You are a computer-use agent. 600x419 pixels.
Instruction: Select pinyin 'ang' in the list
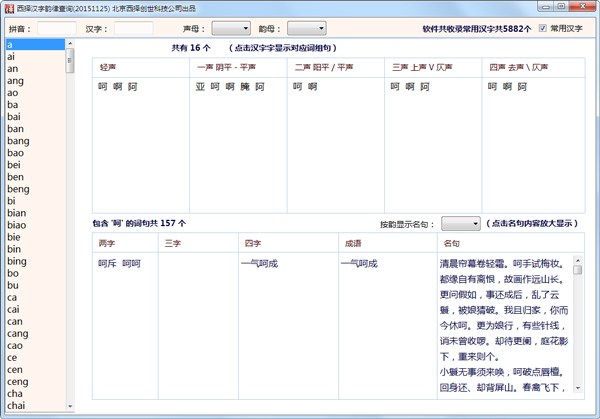(35, 81)
